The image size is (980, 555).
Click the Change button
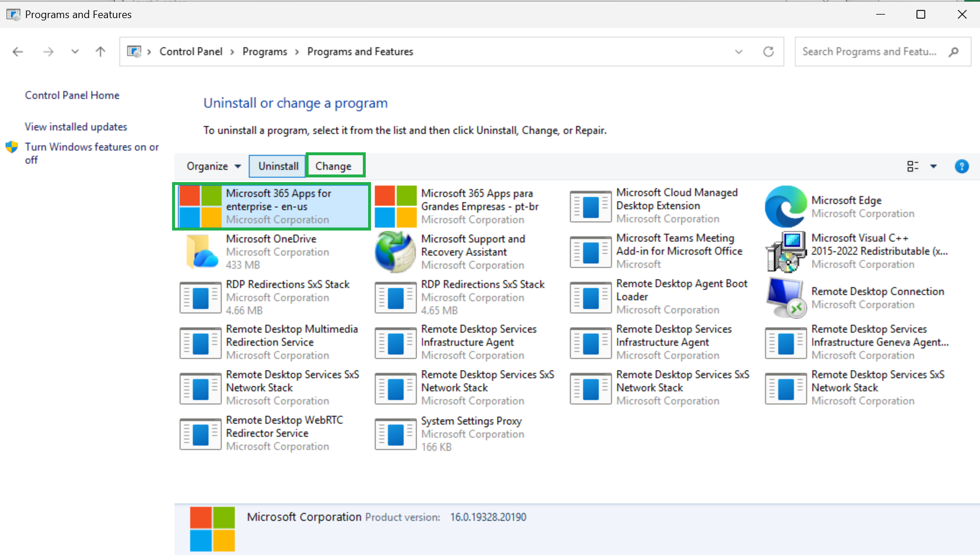click(335, 165)
